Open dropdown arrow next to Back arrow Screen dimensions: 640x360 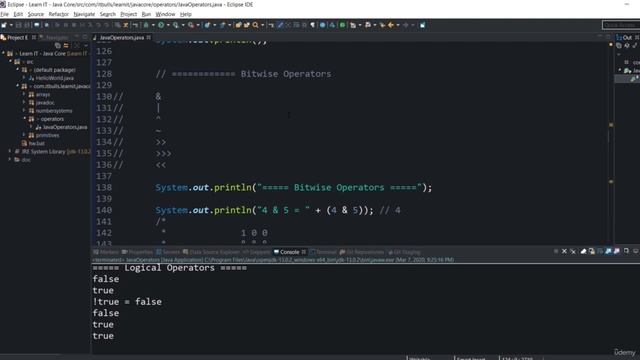click(x=398, y=25)
